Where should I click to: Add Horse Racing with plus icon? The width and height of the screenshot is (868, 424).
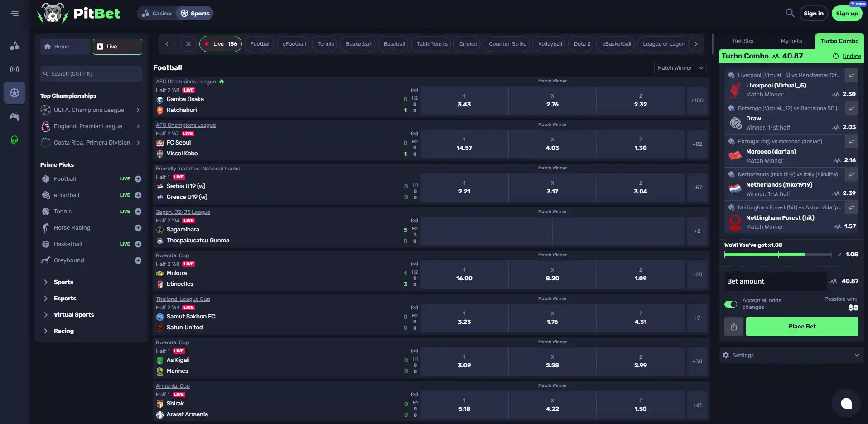138,228
